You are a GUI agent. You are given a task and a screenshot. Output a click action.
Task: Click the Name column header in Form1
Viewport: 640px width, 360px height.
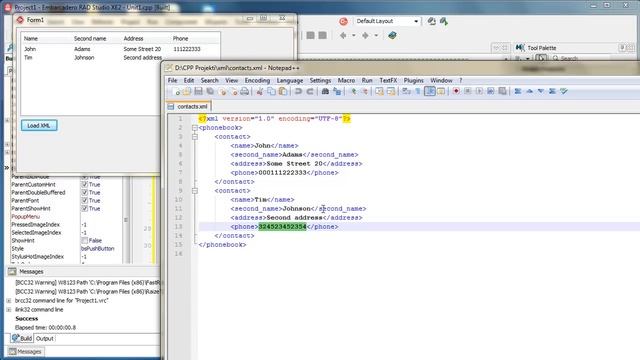[x=31, y=38]
